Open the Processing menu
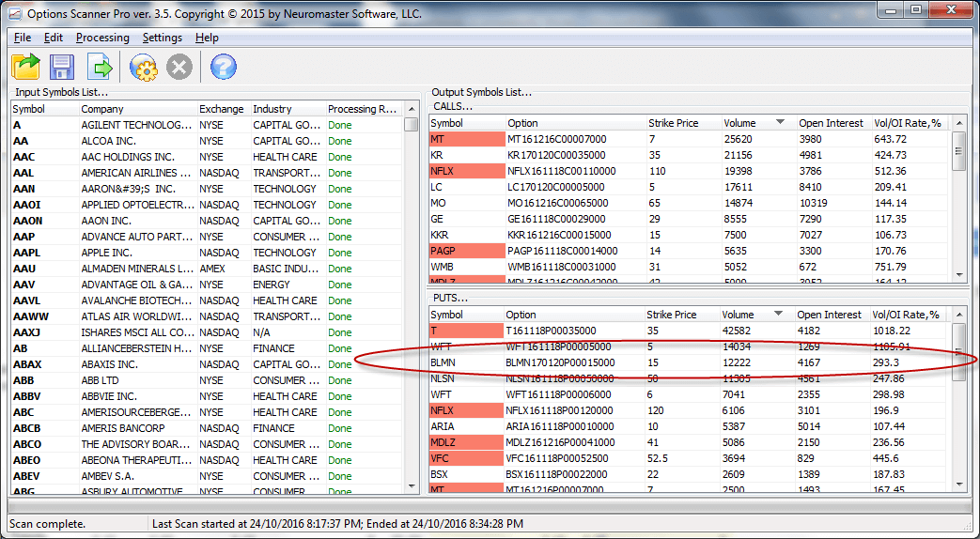This screenshot has height=539, width=980. click(102, 38)
